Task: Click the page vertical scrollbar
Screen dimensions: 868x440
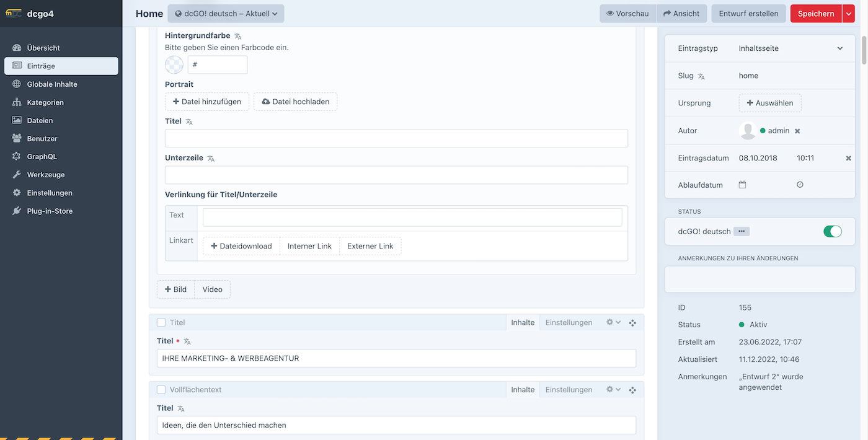Action: pyautogui.click(x=864, y=50)
